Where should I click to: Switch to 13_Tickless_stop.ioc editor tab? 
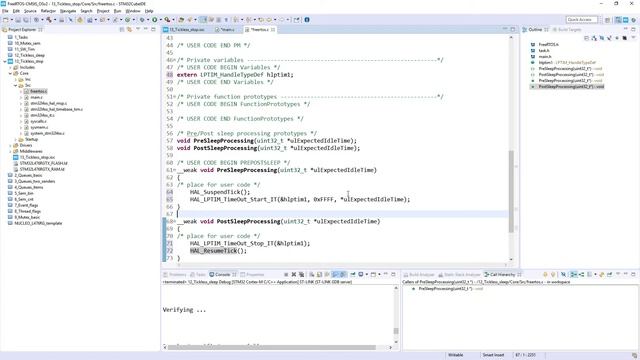(x=187, y=30)
